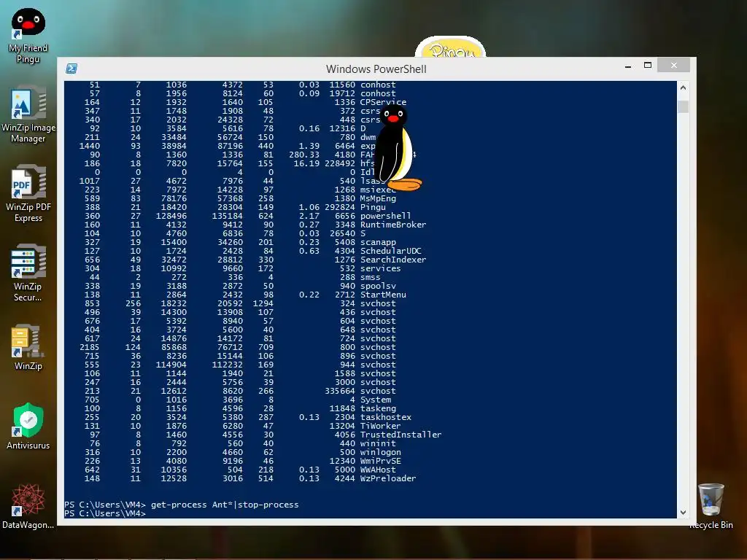Launch WinZip desktop shortcut

pos(28,348)
